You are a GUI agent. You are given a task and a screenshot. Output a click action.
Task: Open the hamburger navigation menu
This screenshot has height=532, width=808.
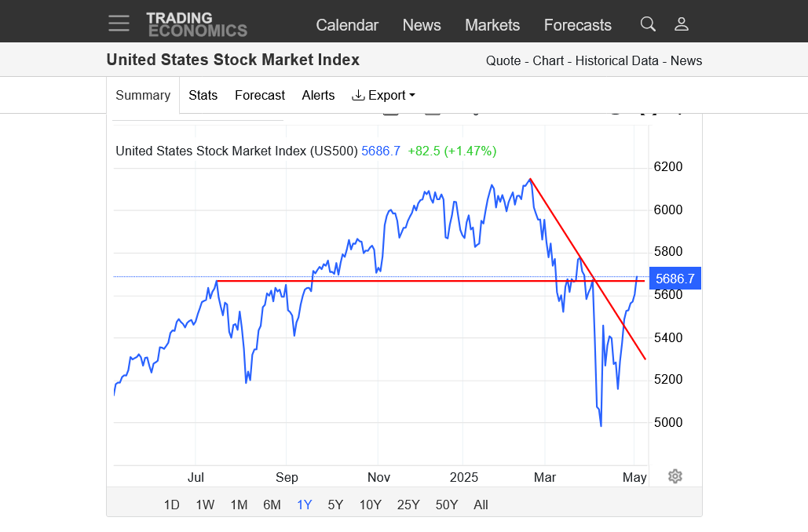pyautogui.click(x=119, y=24)
